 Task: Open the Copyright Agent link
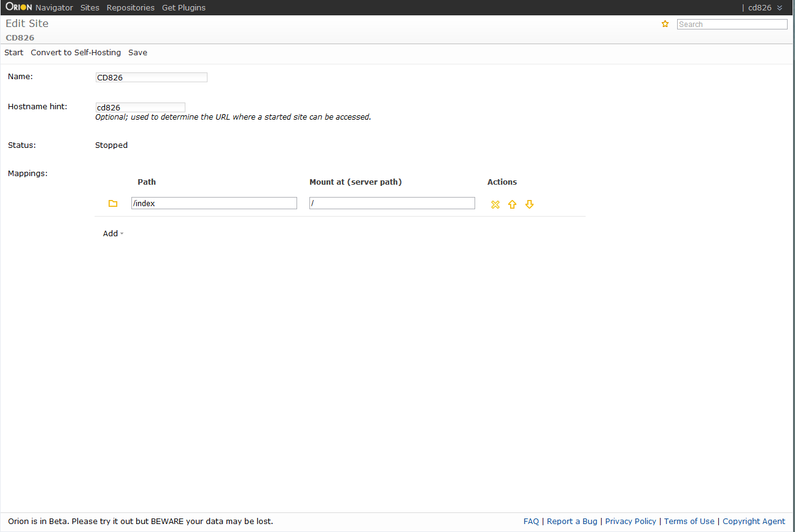[754, 521]
